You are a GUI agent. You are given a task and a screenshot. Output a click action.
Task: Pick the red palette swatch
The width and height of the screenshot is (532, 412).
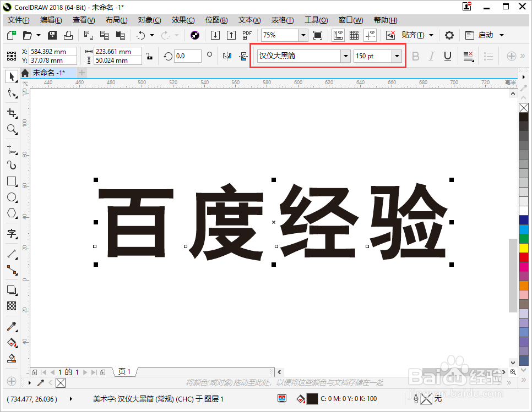pyautogui.click(x=524, y=257)
